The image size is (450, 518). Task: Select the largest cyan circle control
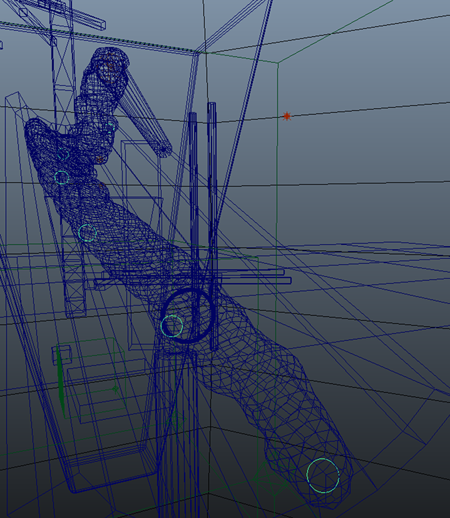pyautogui.click(x=323, y=476)
